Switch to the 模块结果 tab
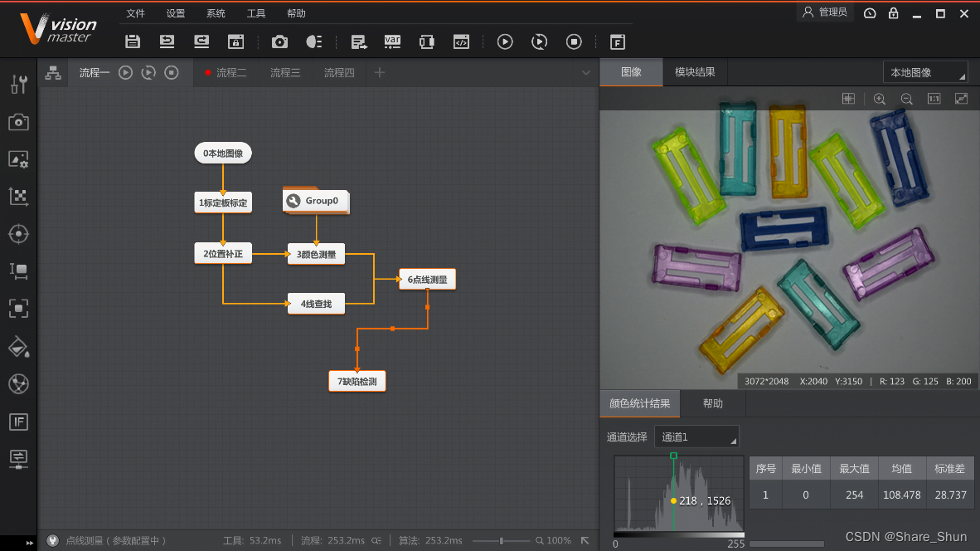Image resolution: width=980 pixels, height=551 pixels. pyautogui.click(x=695, y=72)
